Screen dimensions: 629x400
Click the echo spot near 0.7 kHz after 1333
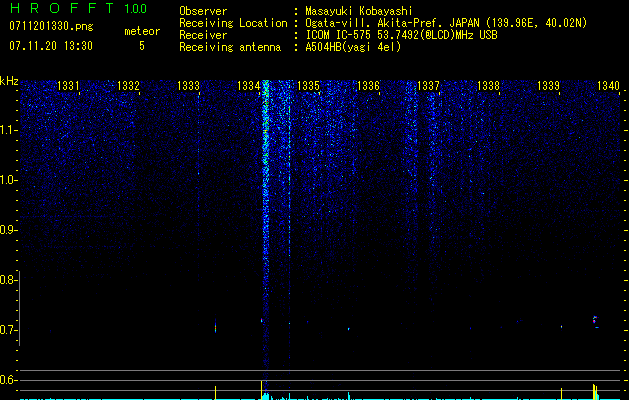click(215, 327)
